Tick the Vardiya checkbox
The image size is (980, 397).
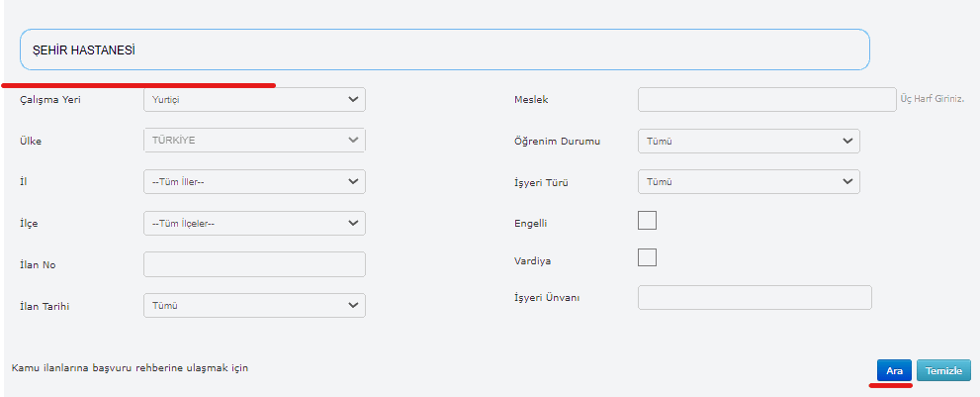coord(648,257)
